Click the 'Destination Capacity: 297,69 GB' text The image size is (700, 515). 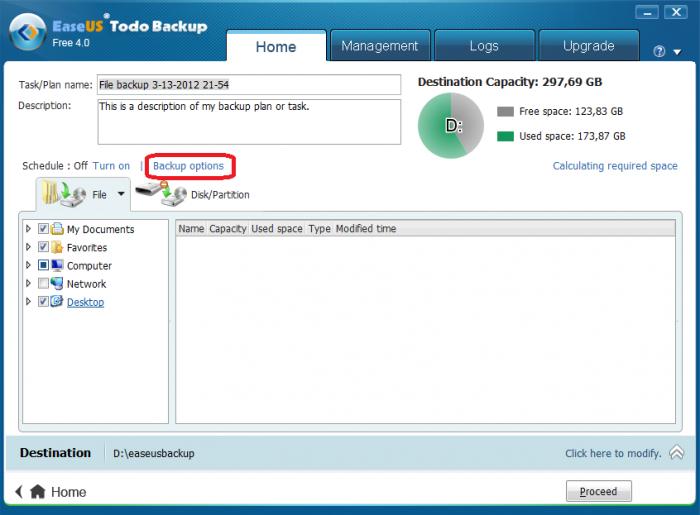(510, 82)
